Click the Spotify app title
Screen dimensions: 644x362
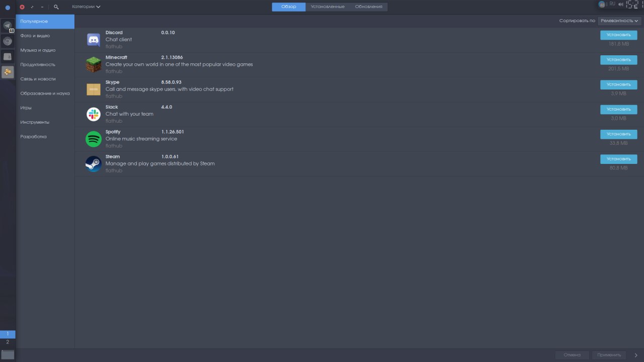click(x=113, y=132)
